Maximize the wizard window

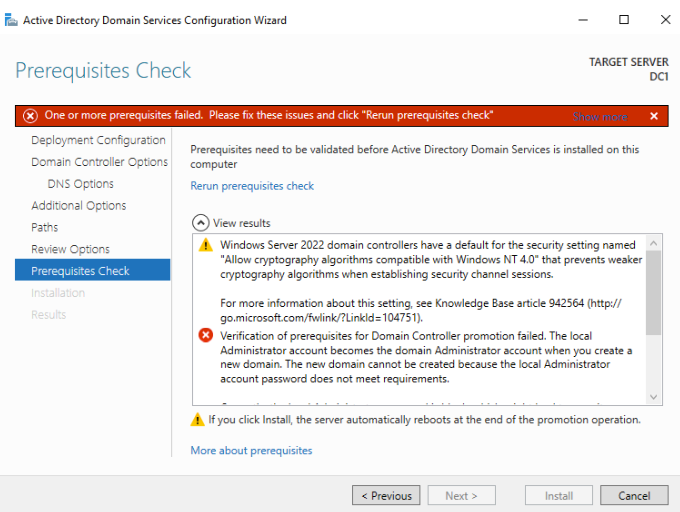624,20
